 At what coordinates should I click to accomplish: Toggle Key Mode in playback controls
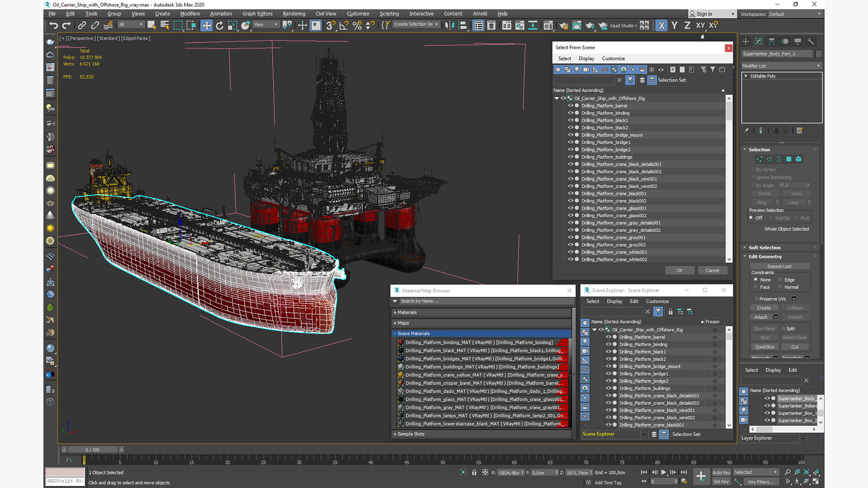pyautogui.click(x=644, y=481)
